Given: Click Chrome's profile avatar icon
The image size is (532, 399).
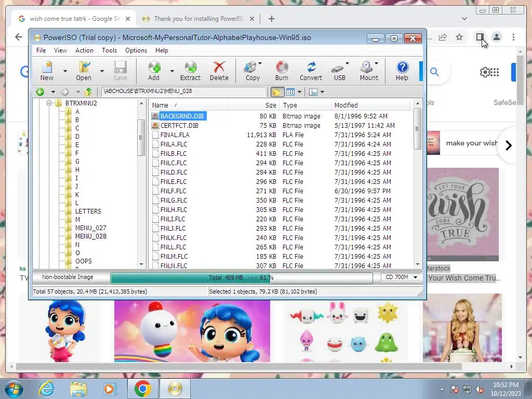Looking at the screenshot, I should pyautogui.click(x=496, y=37).
